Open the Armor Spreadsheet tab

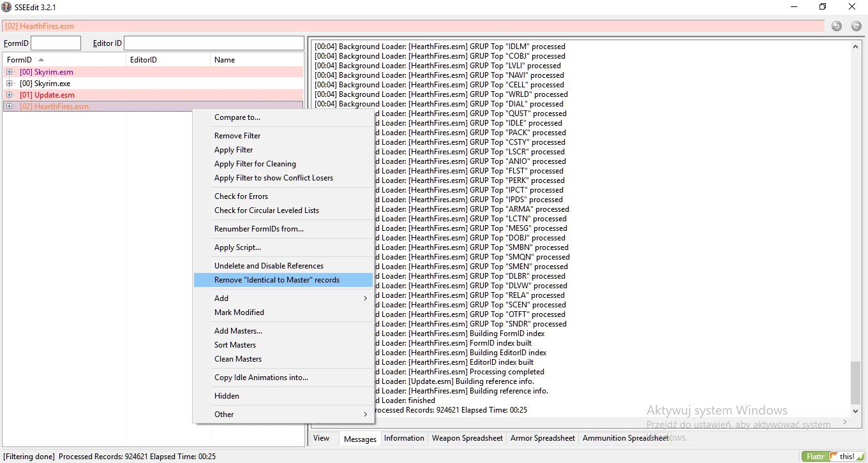click(x=542, y=438)
